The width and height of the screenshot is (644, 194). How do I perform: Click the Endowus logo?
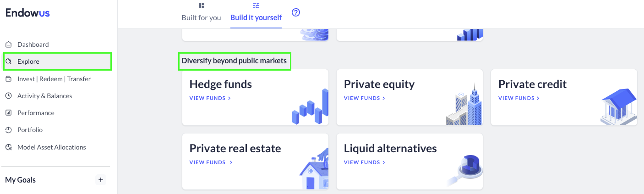tap(27, 13)
